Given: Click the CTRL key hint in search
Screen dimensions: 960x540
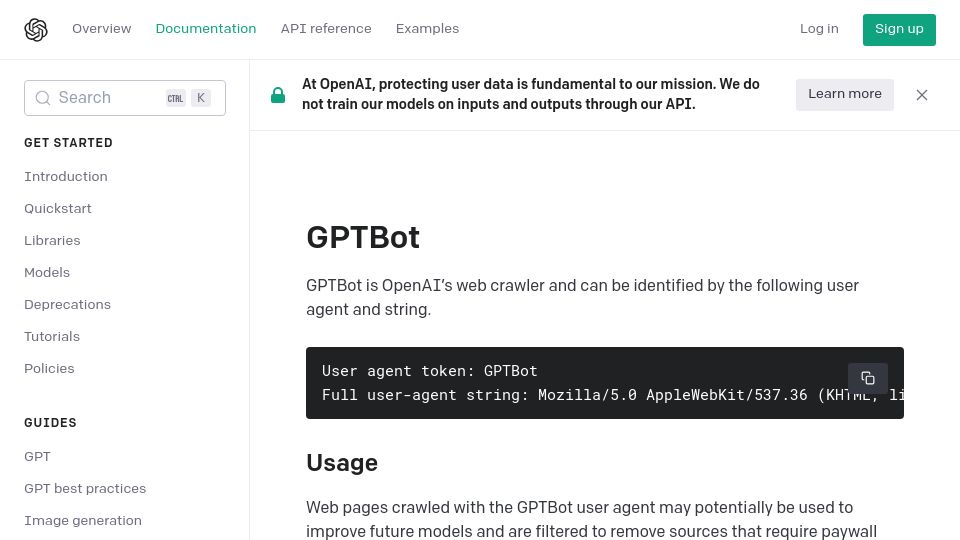Looking at the screenshot, I should coord(176,98).
